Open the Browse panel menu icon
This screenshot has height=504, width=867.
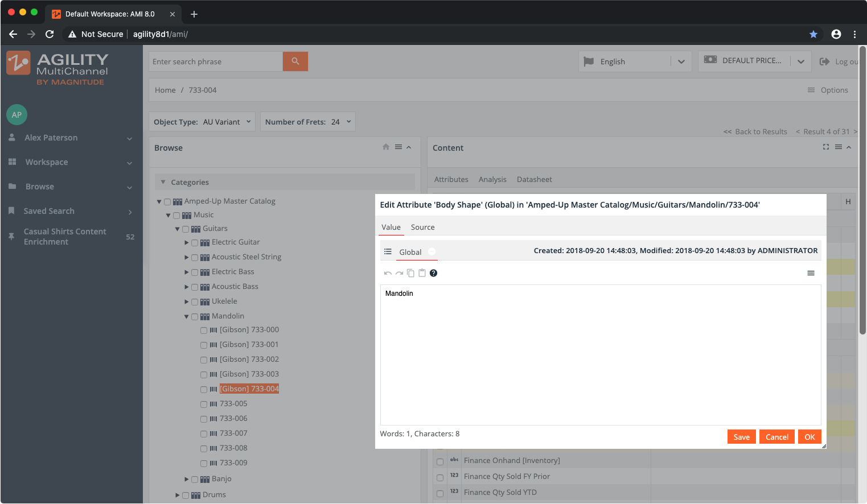[x=398, y=147]
